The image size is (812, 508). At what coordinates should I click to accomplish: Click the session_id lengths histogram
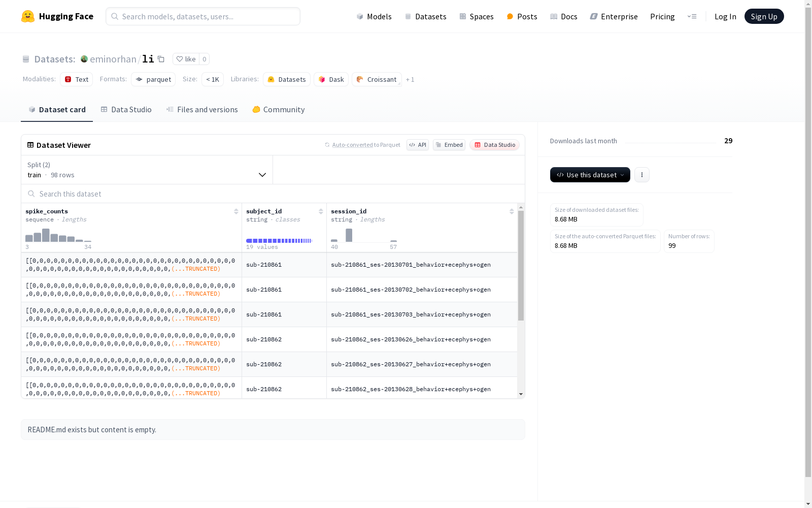[x=364, y=235]
